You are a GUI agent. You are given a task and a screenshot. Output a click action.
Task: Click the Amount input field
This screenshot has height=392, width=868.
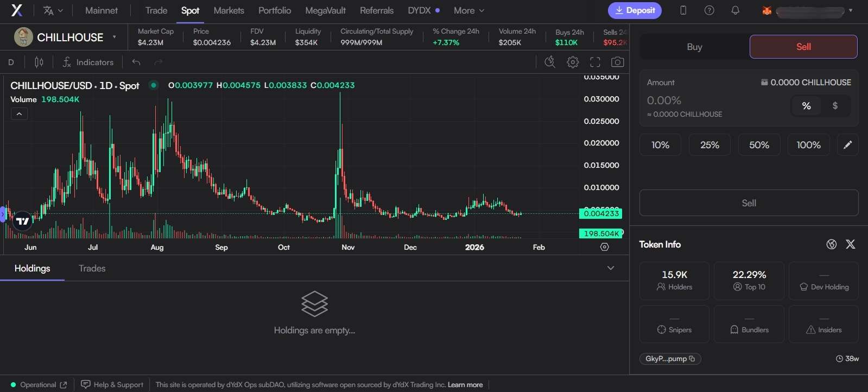[706, 101]
